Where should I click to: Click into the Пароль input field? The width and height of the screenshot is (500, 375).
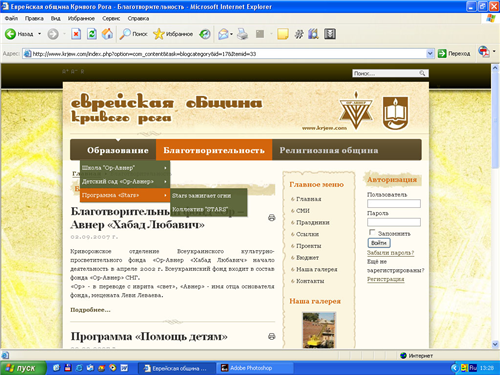pyautogui.click(x=394, y=222)
